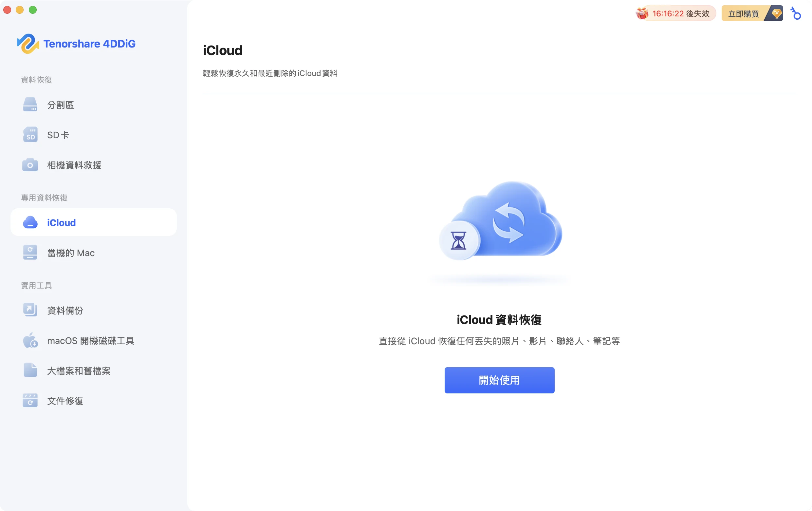The image size is (812, 511).
Task: Open 當機的 Mac recovery
Action: point(94,253)
